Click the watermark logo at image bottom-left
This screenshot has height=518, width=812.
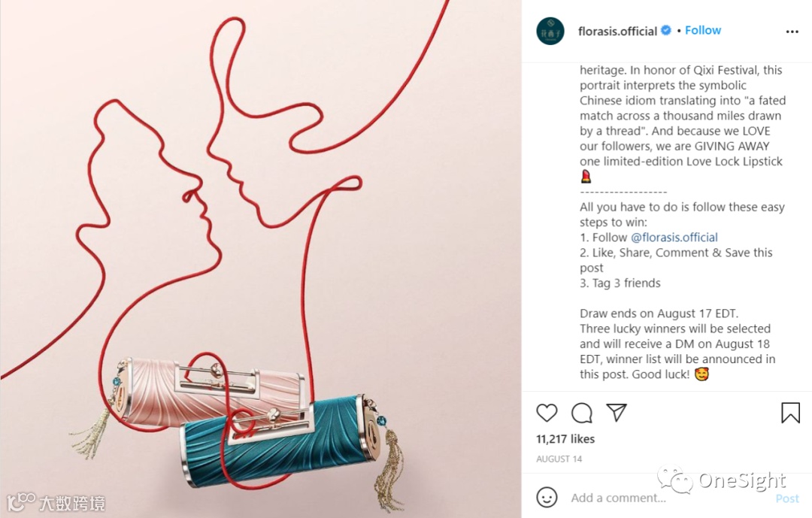56,502
